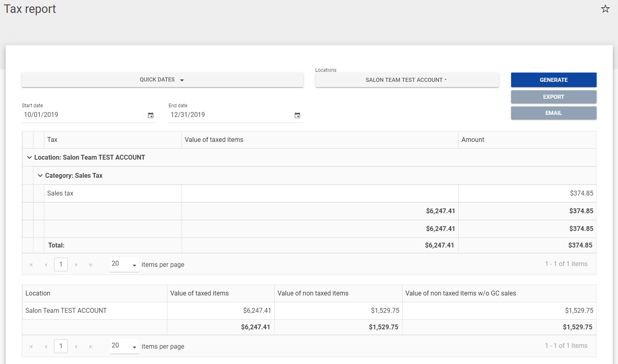Go to last page in location table
The height and width of the screenshot is (364, 618).
click(91, 347)
